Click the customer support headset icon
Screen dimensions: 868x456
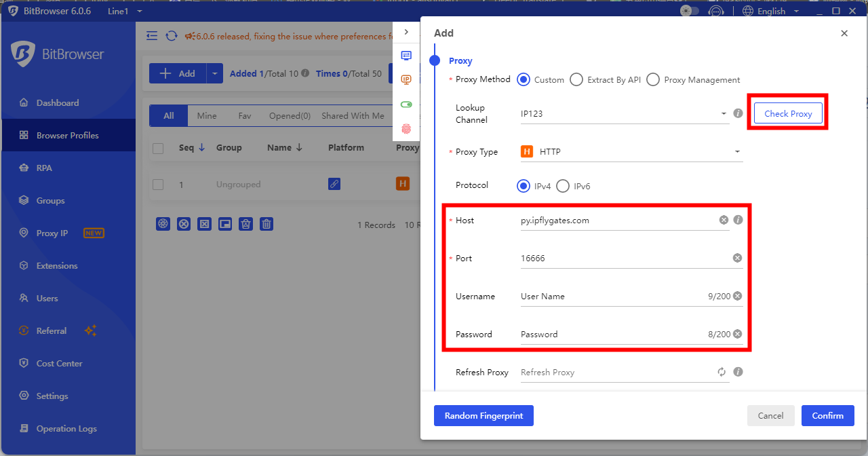pos(715,12)
